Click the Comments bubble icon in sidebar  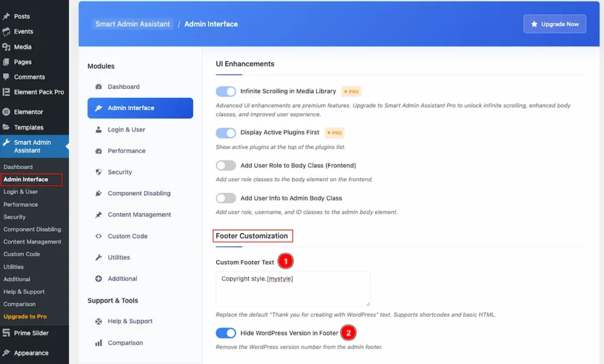pos(6,77)
